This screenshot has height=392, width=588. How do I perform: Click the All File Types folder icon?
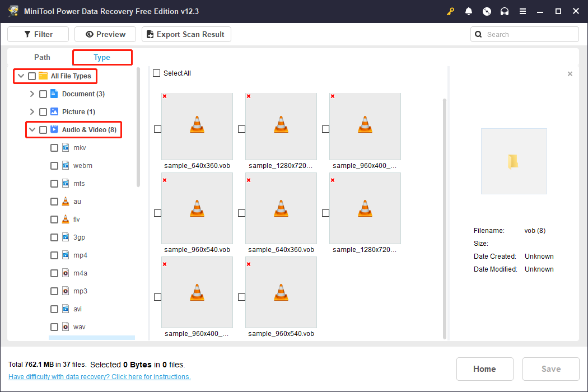coord(43,76)
